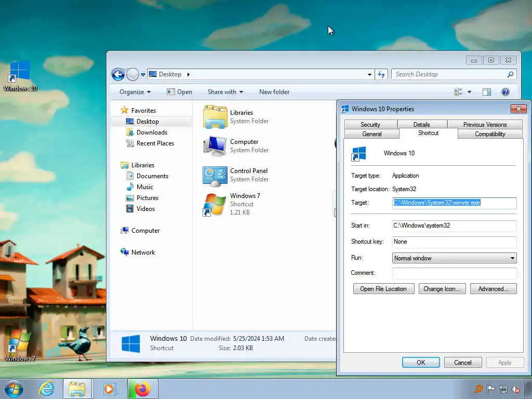Open the Organize menu
The image size is (532, 399).
click(x=135, y=92)
